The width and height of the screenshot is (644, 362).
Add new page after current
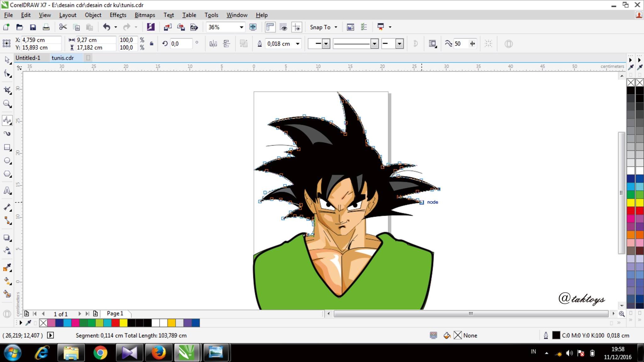click(95, 314)
